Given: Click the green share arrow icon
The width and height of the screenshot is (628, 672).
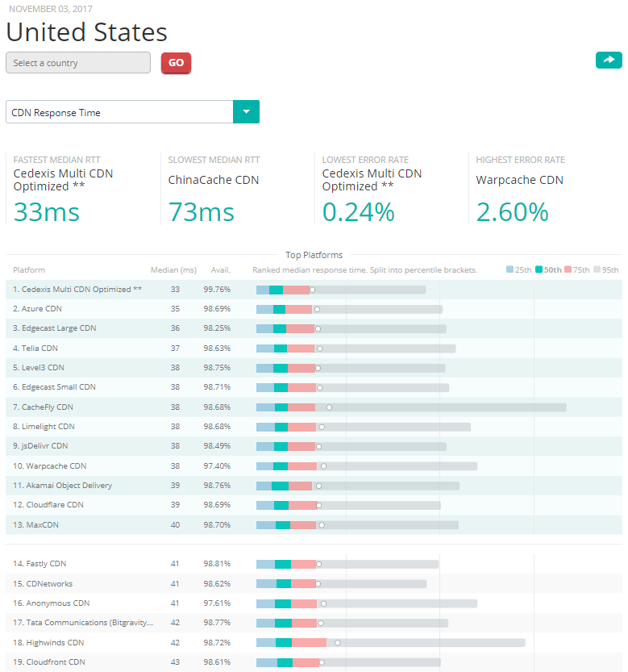Looking at the screenshot, I should [609, 60].
